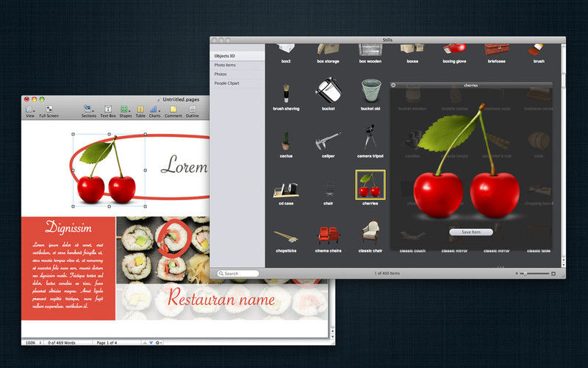Select the highlighted cherries thumbnail

click(370, 185)
